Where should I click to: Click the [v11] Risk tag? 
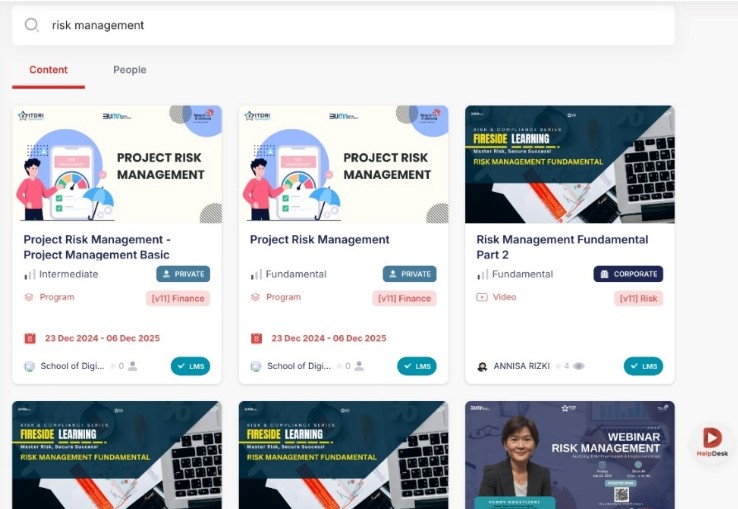[x=638, y=299]
